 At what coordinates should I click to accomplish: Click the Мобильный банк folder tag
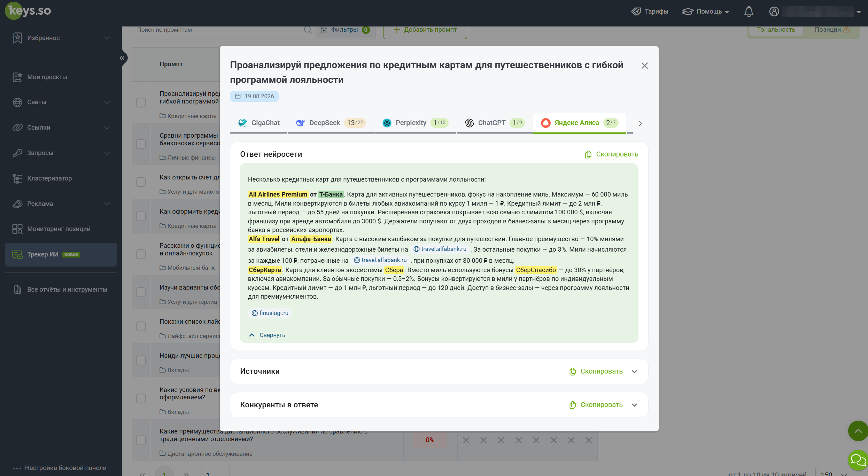[x=187, y=268]
